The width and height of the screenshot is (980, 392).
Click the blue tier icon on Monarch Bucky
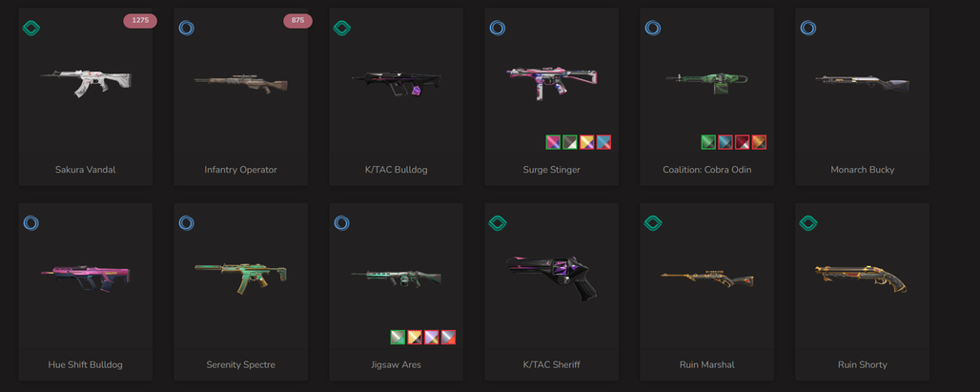808,28
